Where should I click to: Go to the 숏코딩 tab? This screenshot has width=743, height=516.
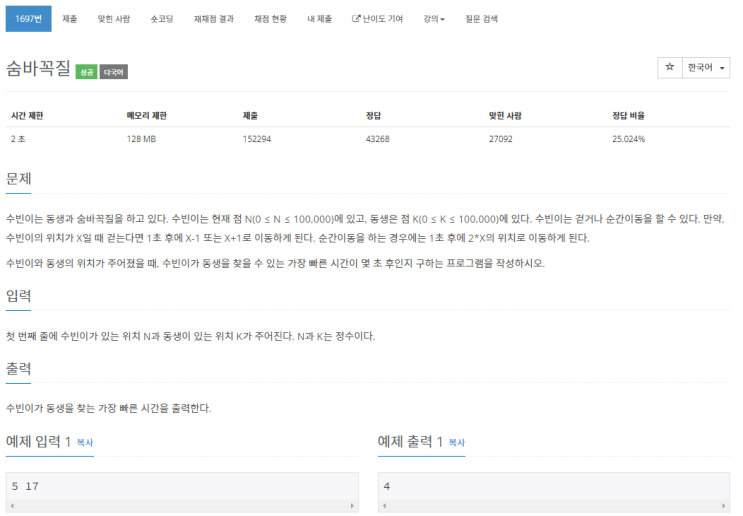162,19
